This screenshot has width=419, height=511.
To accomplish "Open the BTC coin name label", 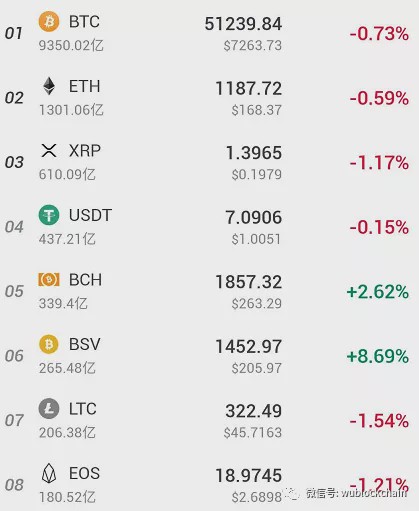I will pyautogui.click(x=84, y=22).
